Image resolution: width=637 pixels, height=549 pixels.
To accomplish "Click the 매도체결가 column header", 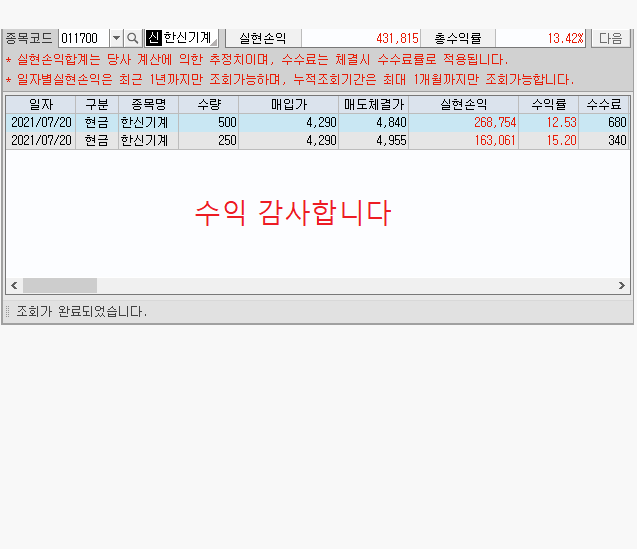I will (x=373, y=105).
